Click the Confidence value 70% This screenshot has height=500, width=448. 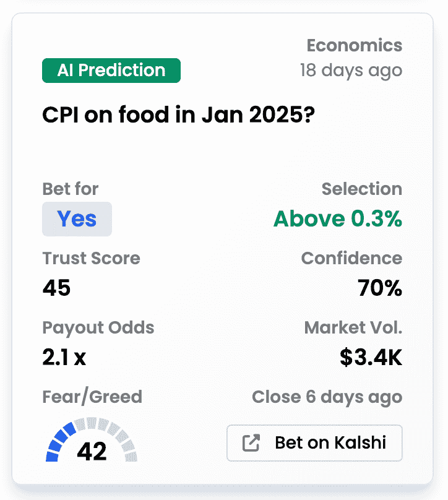(380, 288)
